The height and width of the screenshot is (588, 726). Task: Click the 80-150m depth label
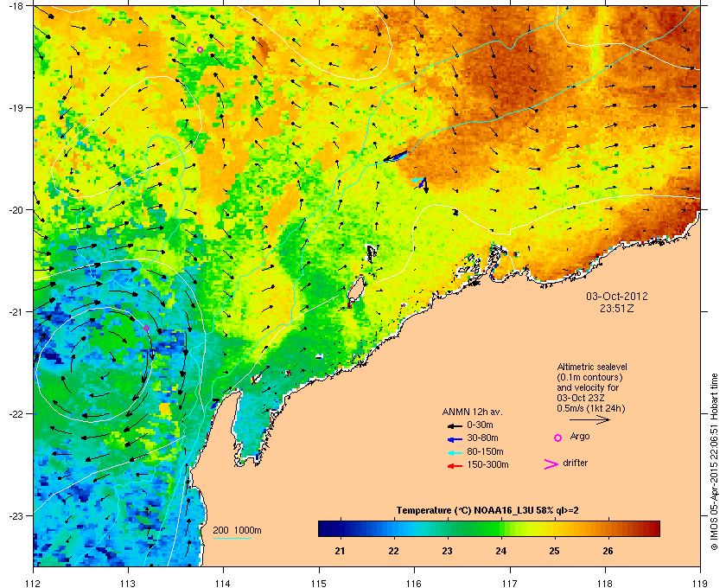click(x=485, y=451)
